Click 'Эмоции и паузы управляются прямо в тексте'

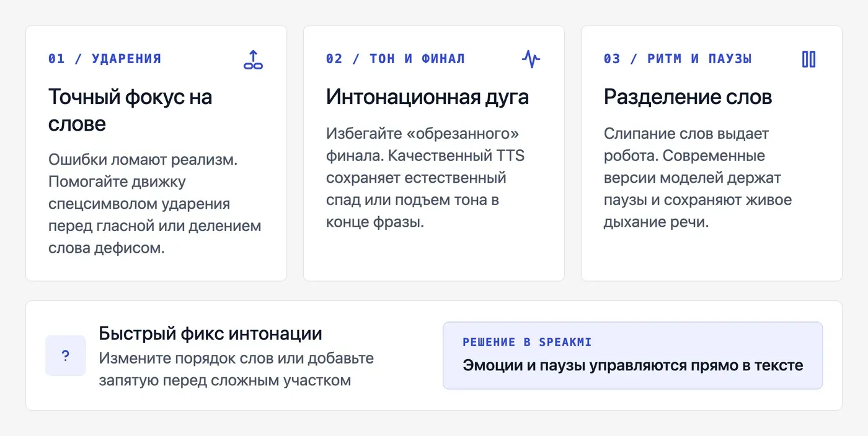coord(633,365)
